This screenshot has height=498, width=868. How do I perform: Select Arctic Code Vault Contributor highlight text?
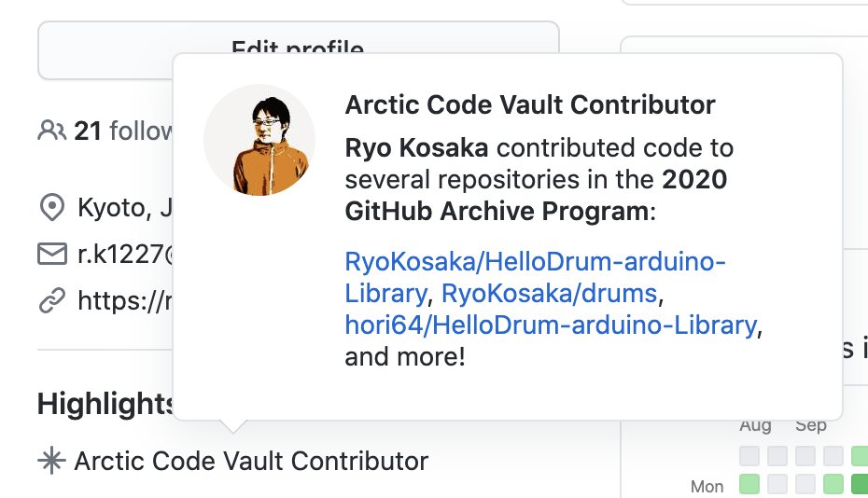tap(251, 461)
